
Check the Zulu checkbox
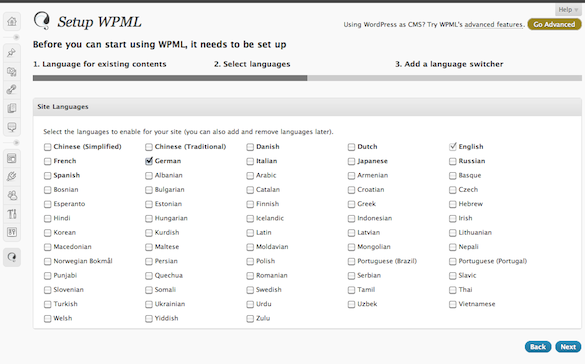pyautogui.click(x=250, y=319)
